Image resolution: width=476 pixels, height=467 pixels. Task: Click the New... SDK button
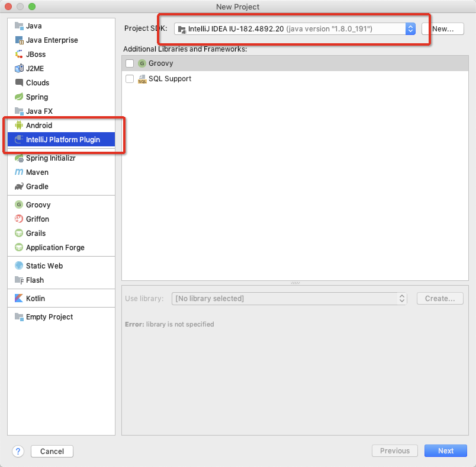(x=443, y=29)
